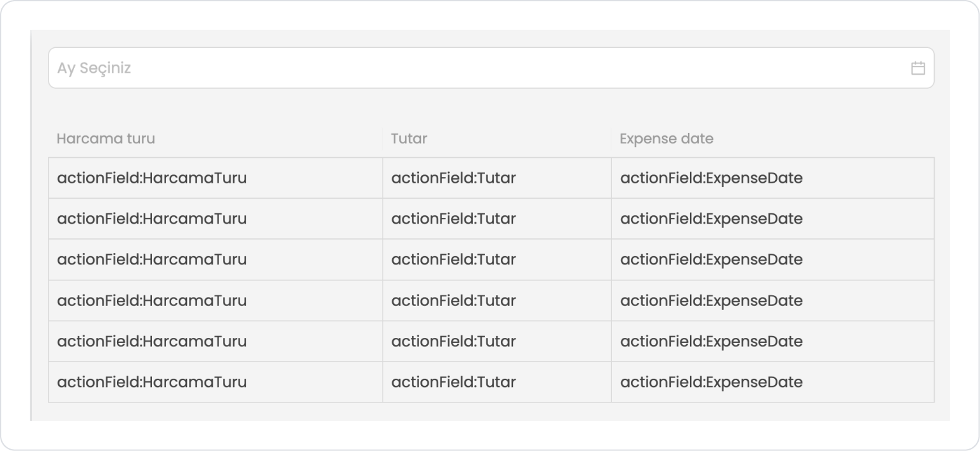This screenshot has height=451, width=980.
Task: Click the third row's ExpenseDate cell
Action: point(711,260)
